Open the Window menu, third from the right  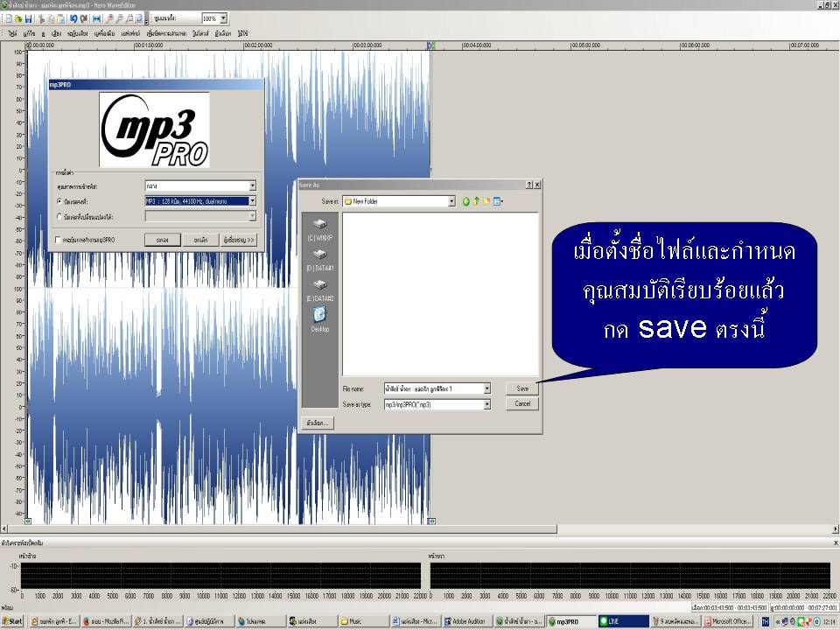click(x=200, y=34)
